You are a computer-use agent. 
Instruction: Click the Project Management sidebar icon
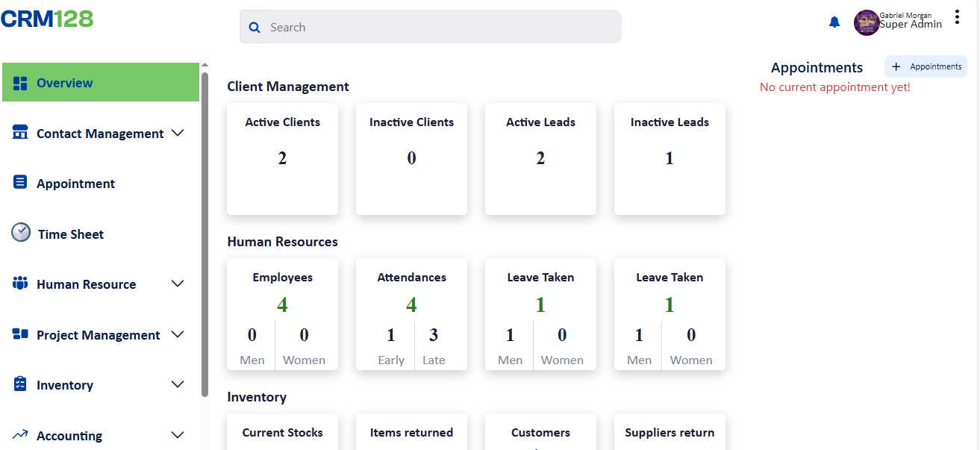(x=20, y=334)
